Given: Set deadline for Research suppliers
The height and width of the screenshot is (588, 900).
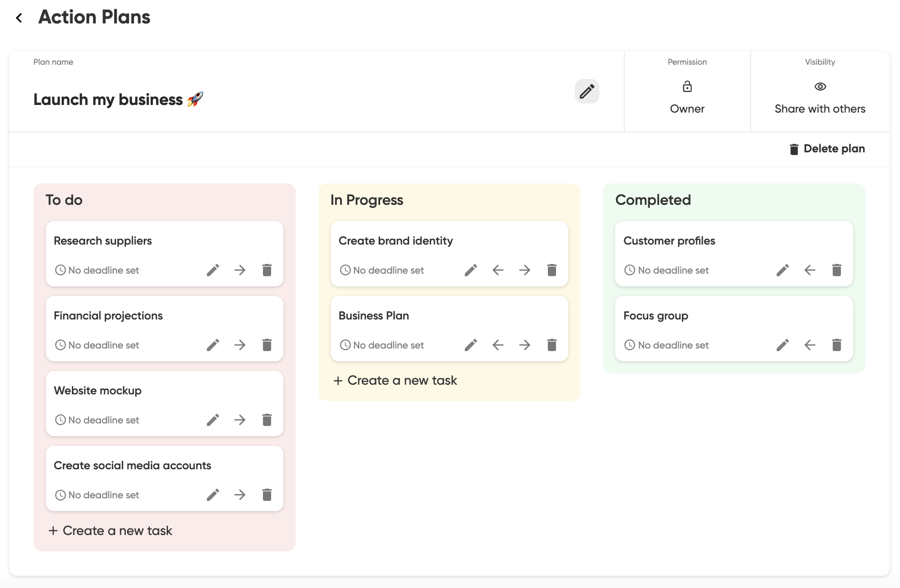Looking at the screenshot, I should 97,270.
